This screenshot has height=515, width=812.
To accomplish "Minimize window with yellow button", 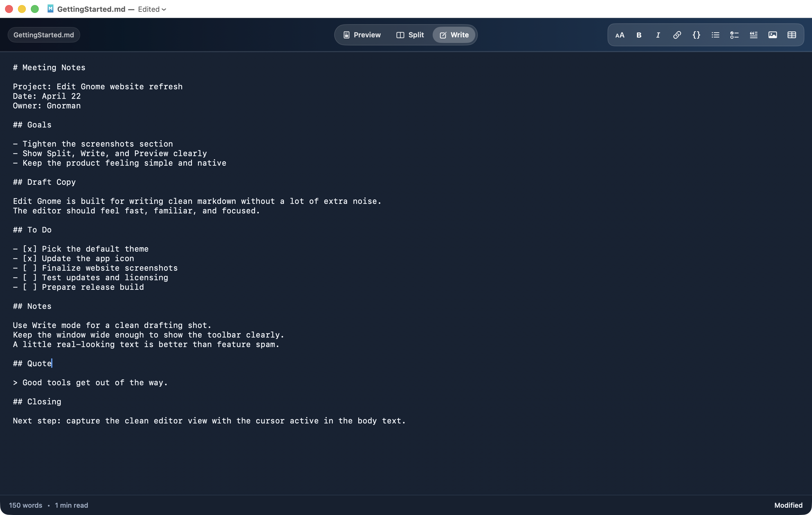I will [x=22, y=9].
